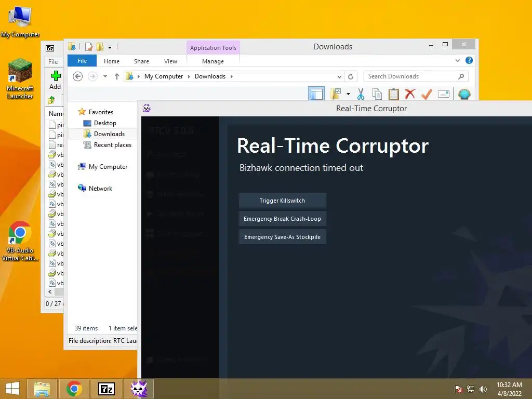Open the File tab in the Downloads window
This screenshot has width=532, height=399.
pos(82,61)
